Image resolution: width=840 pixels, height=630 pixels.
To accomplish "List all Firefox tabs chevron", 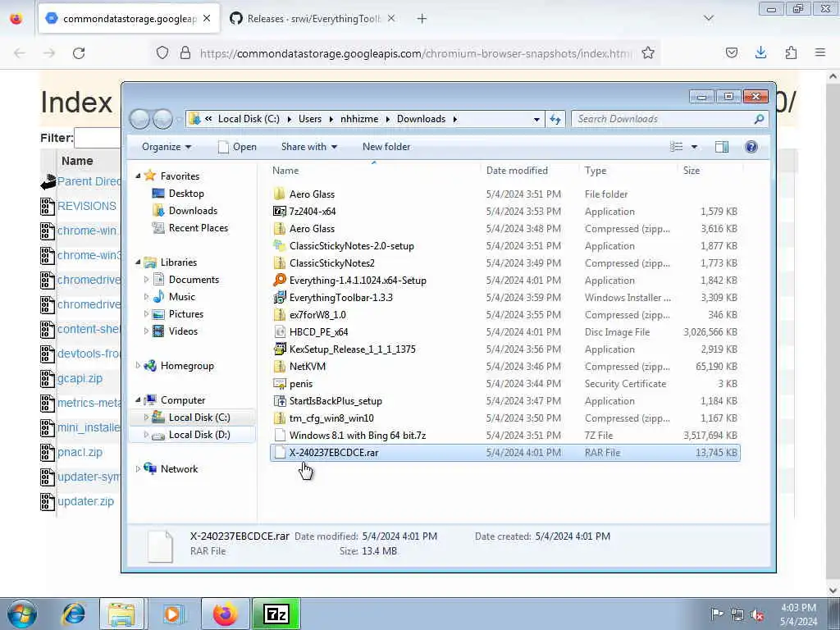I will [708, 18].
